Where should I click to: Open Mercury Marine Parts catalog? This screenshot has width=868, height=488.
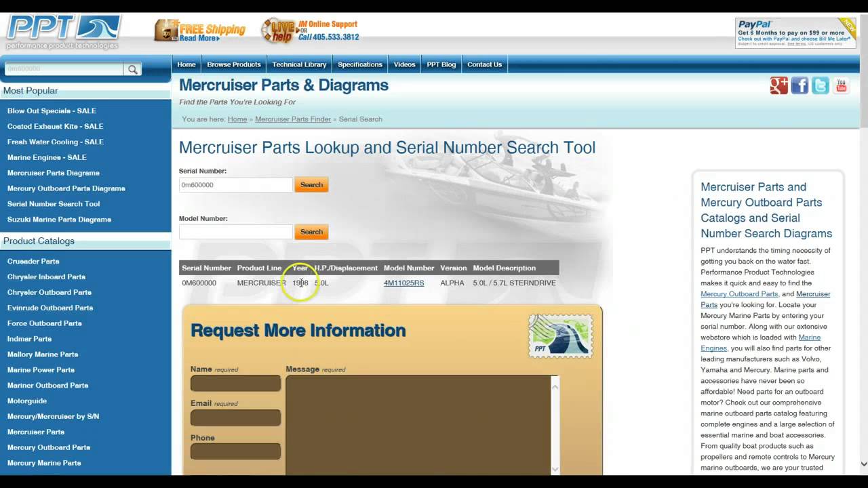coord(44,464)
